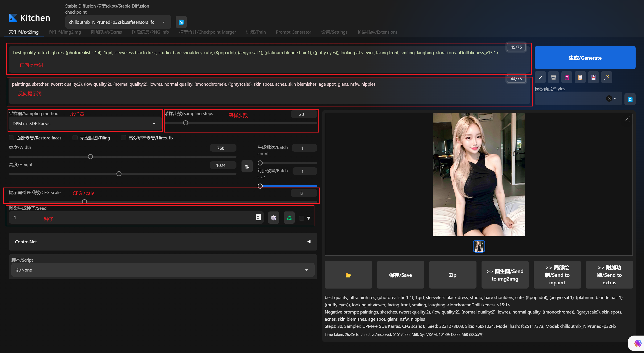The width and height of the screenshot is (644, 353).
Task: Click the floppy disk save style icon
Action: 593,77
